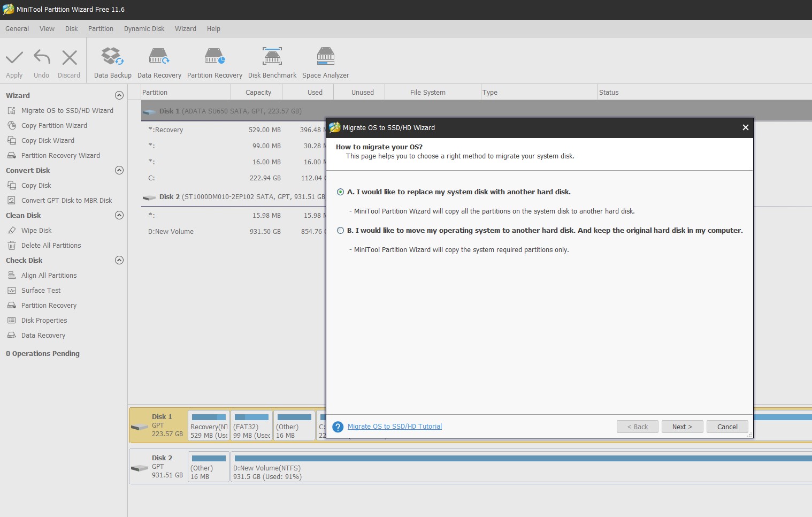
Task: Select the Recovery(NTFS) partition thumbnail on Disk 1
Action: coord(209,425)
